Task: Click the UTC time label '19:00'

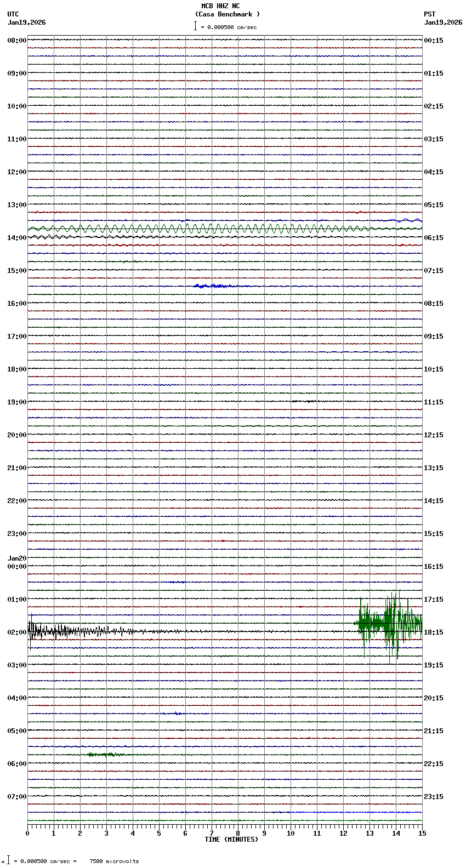Action: click(17, 402)
